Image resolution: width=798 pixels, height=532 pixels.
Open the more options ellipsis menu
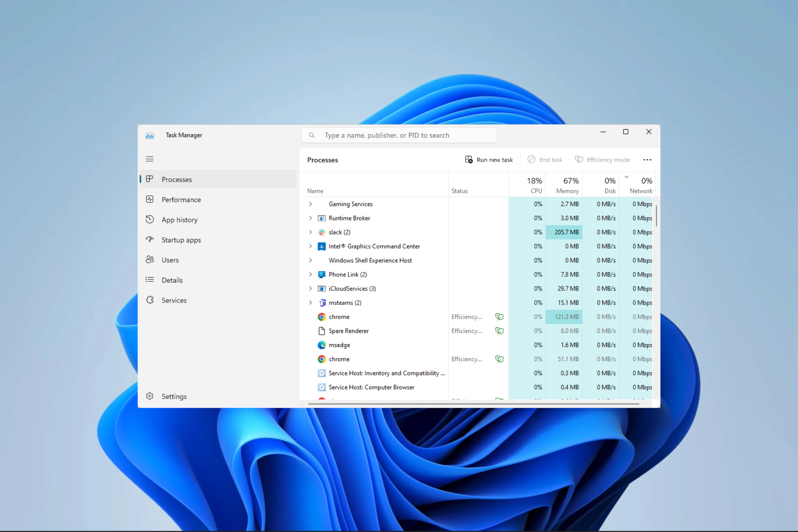coord(647,160)
